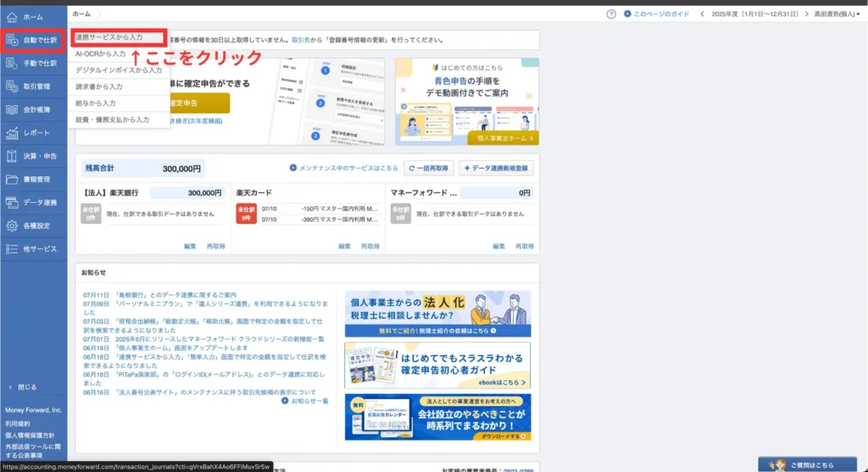Click データ連携新規登録 button
Image resolution: width=868 pixels, height=472 pixels.
496,169
